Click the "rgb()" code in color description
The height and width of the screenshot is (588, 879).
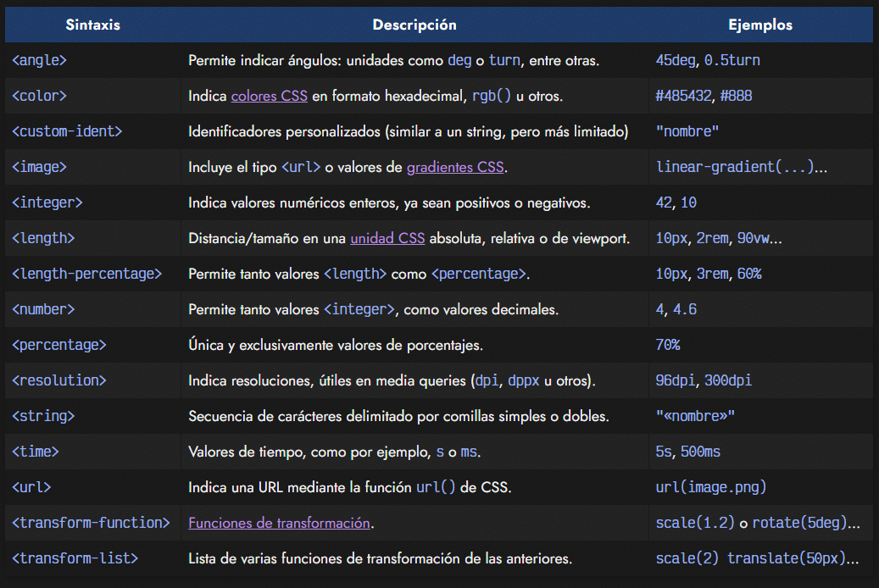pos(492,97)
